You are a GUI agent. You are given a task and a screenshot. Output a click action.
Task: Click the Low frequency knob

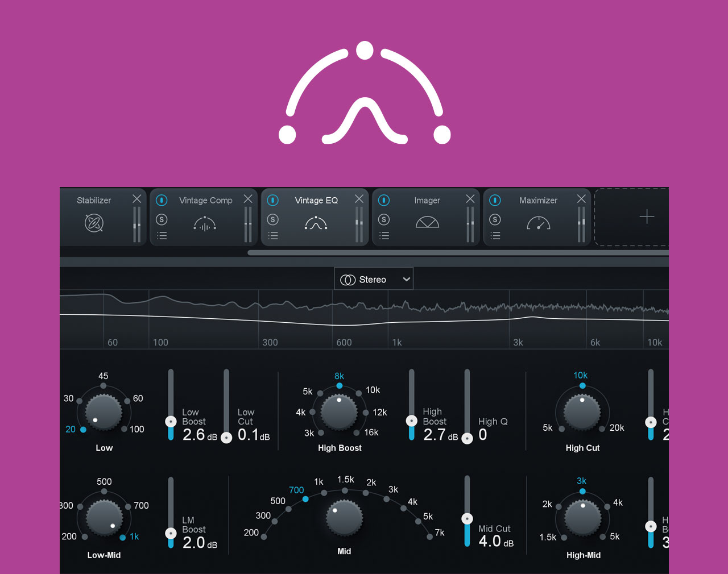(x=103, y=413)
